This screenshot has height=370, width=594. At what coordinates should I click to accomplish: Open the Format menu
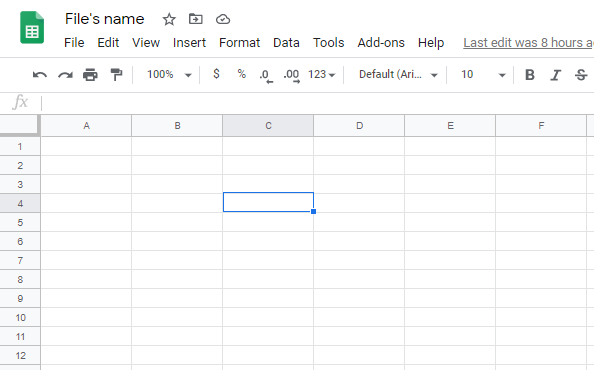coord(239,42)
